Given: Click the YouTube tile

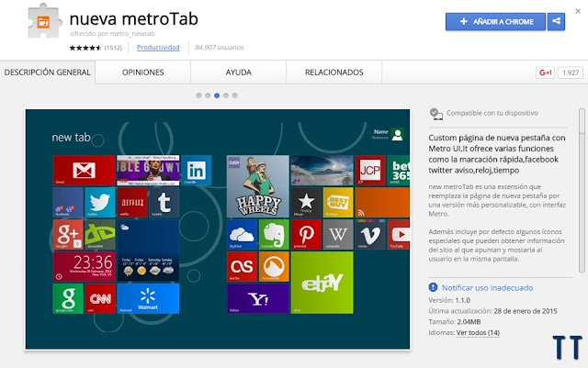Looking at the screenshot, I should click(398, 235).
